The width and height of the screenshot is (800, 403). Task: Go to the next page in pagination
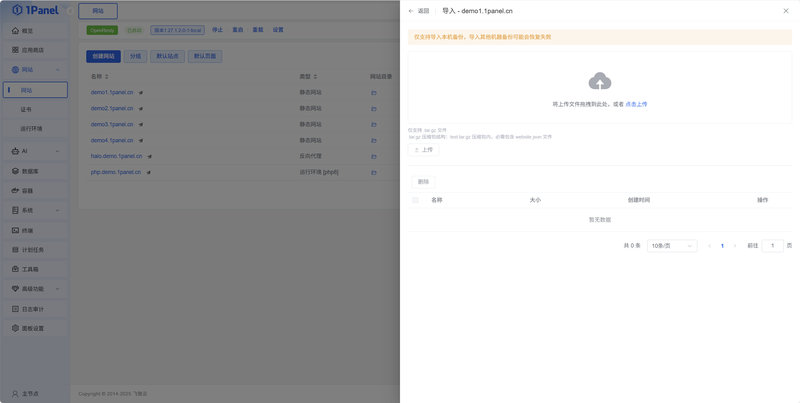[735, 246]
